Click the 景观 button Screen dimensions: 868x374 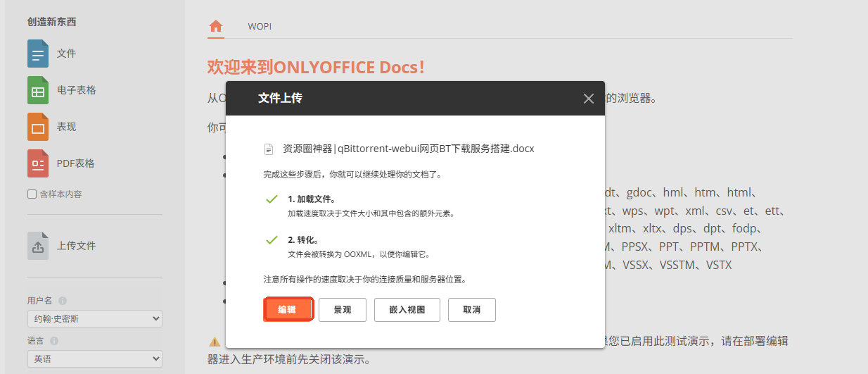point(343,310)
